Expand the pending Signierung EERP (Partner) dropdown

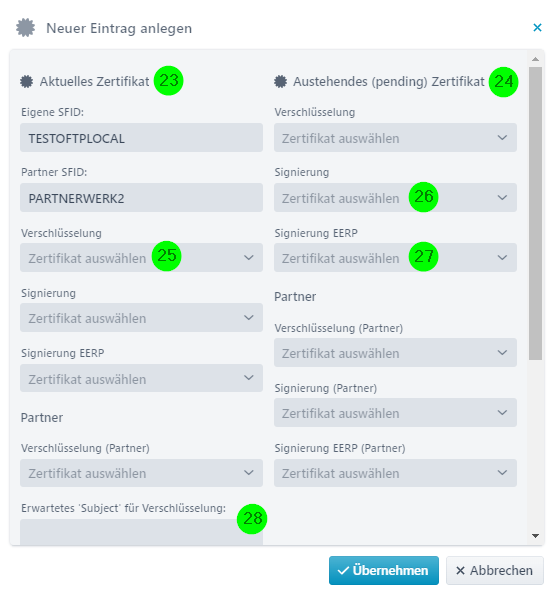pos(395,473)
